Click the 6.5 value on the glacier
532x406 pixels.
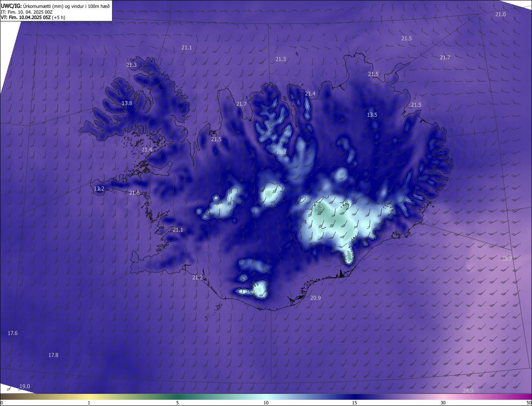click(x=319, y=207)
